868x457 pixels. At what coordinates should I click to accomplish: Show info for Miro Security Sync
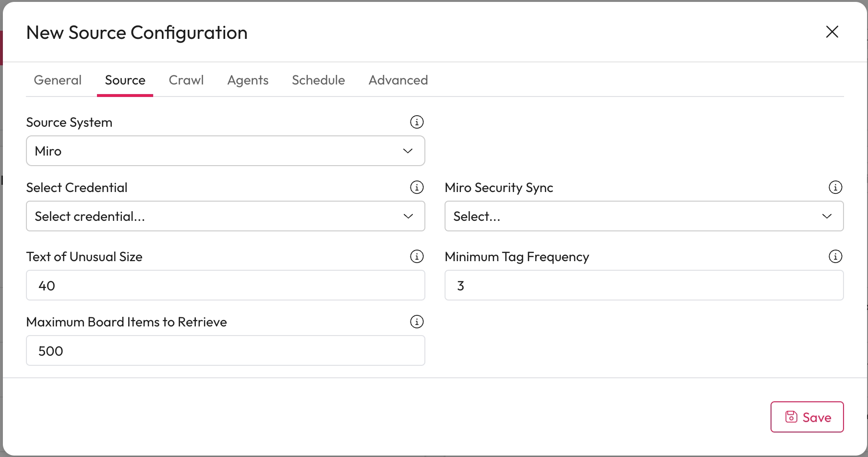[x=835, y=187]
